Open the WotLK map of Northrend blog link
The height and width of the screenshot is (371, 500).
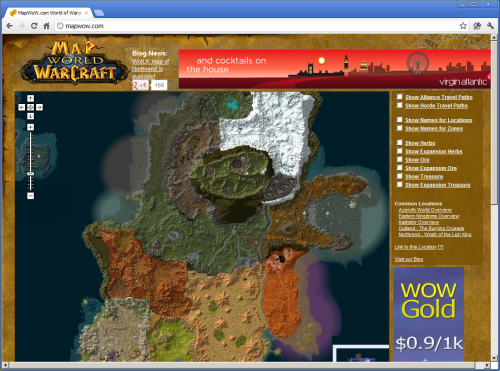point(150,69)
